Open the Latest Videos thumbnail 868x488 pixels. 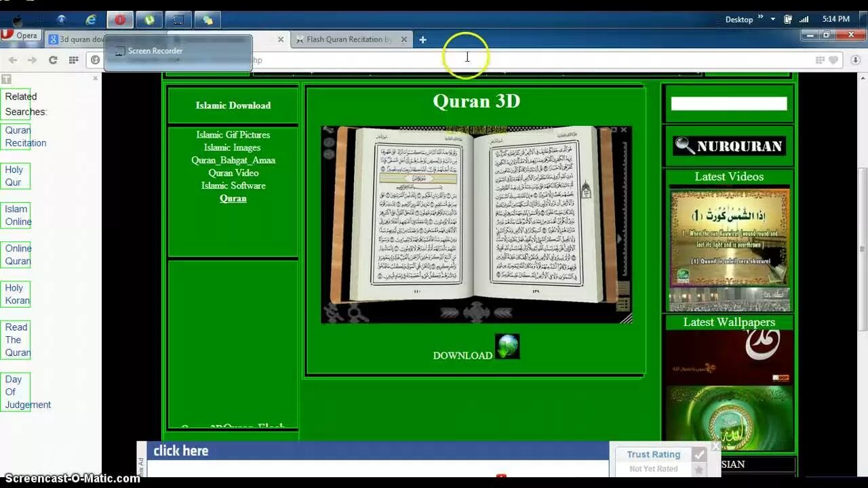click(730, 238)
